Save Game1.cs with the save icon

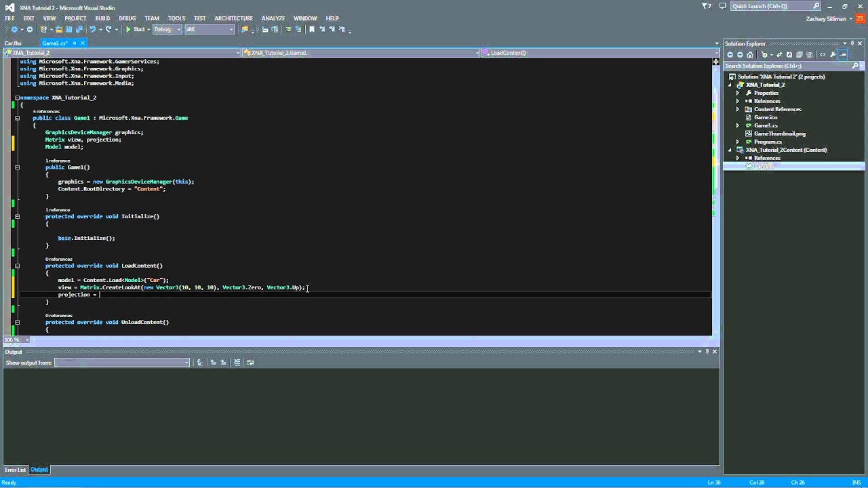(69, 29)
